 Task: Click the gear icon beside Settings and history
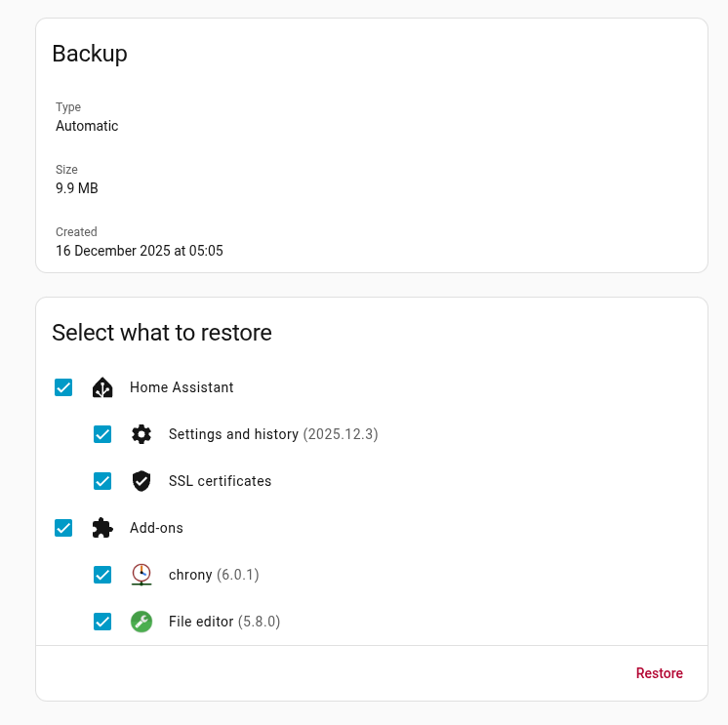[142, 434]
